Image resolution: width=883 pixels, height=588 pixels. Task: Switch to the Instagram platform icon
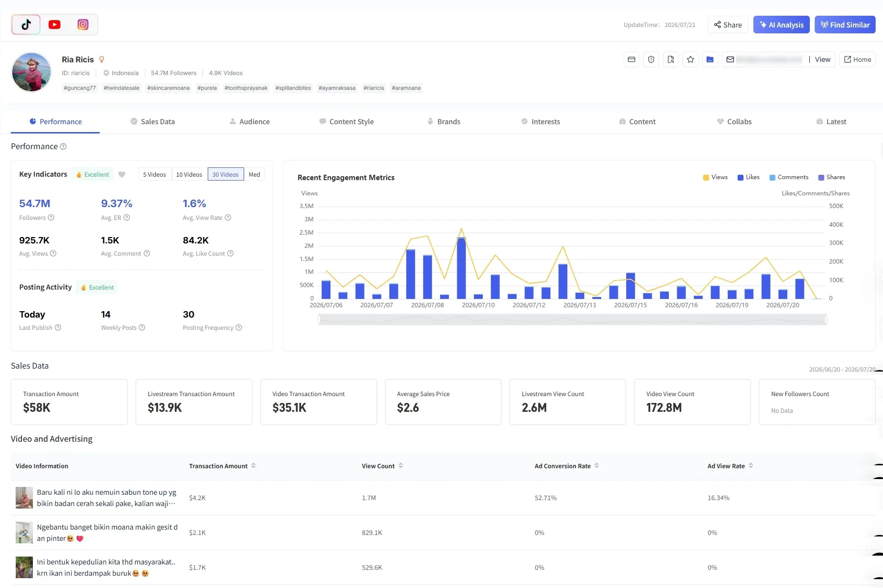(x=83, y=25)
